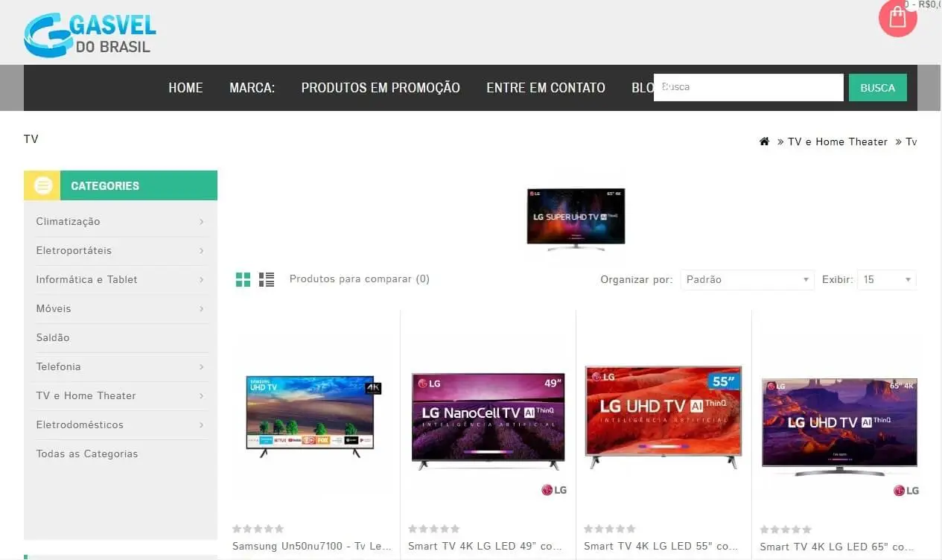942x560 pixels.
Task: Click the Busca search input field
Action: pyautogui.click(x=748, y=87)
